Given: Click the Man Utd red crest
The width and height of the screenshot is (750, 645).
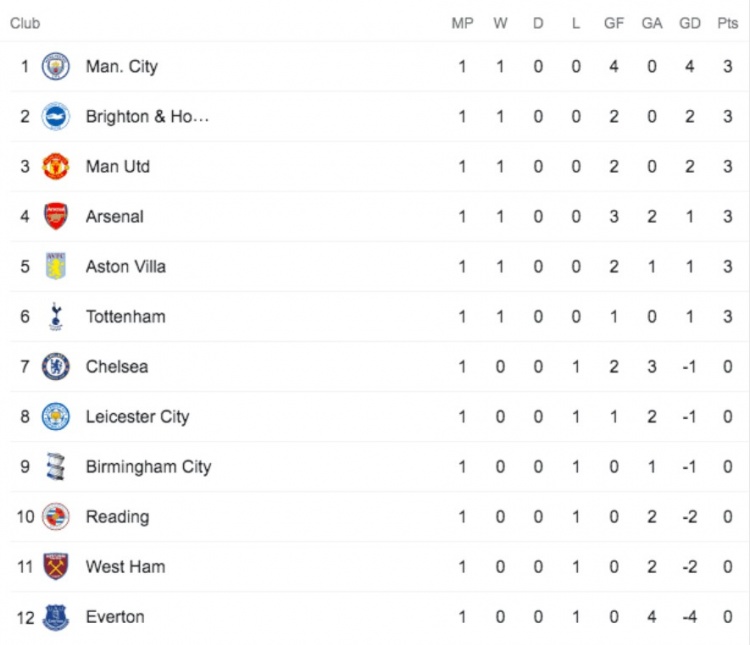Looking at the screenshot, I should [x=55, y=166].
